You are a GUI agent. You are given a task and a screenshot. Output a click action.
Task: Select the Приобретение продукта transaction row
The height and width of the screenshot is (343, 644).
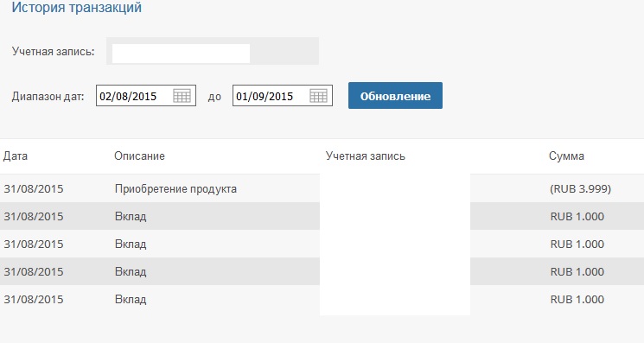[x=322, y=188]
